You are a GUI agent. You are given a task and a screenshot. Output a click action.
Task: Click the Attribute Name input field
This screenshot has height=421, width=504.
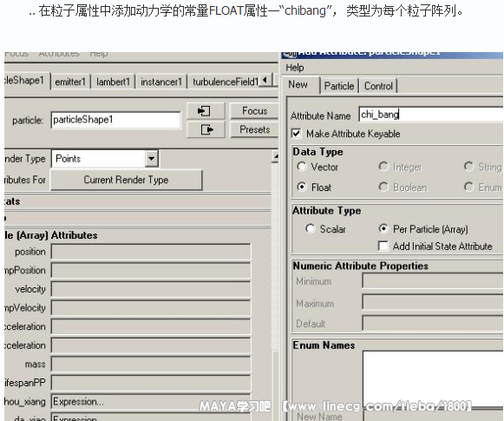(431, 115)
